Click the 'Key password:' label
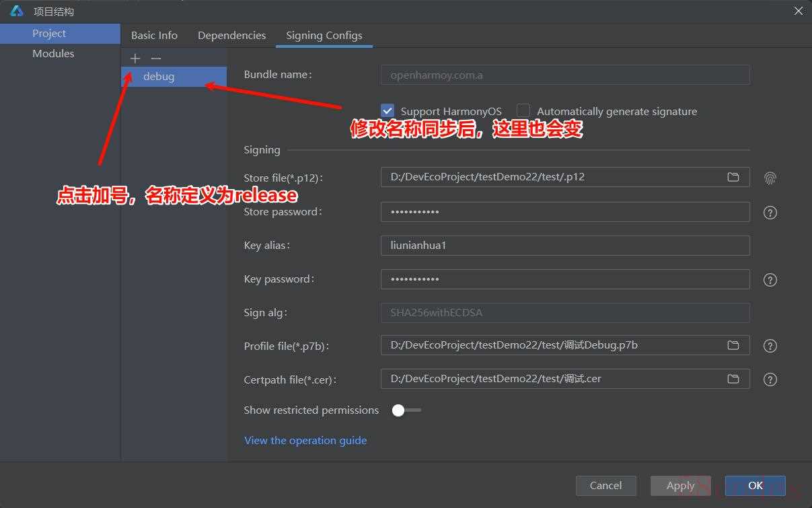 279,279
